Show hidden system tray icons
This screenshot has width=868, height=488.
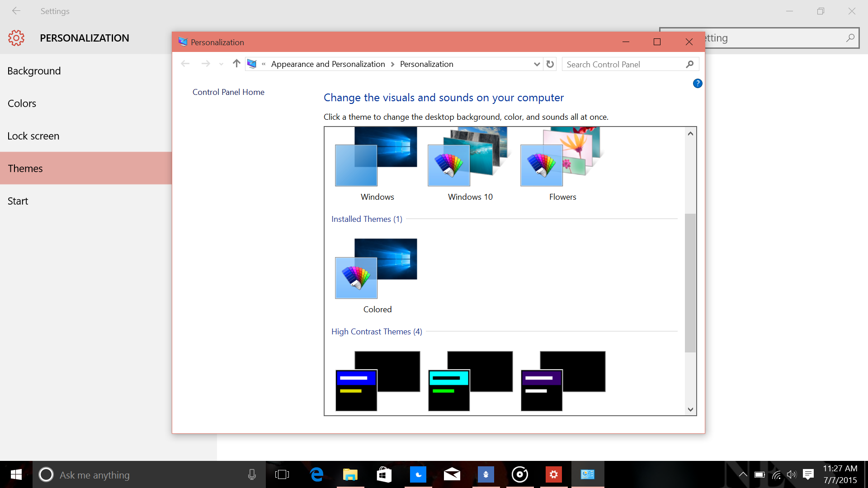[x=743, y=474]
